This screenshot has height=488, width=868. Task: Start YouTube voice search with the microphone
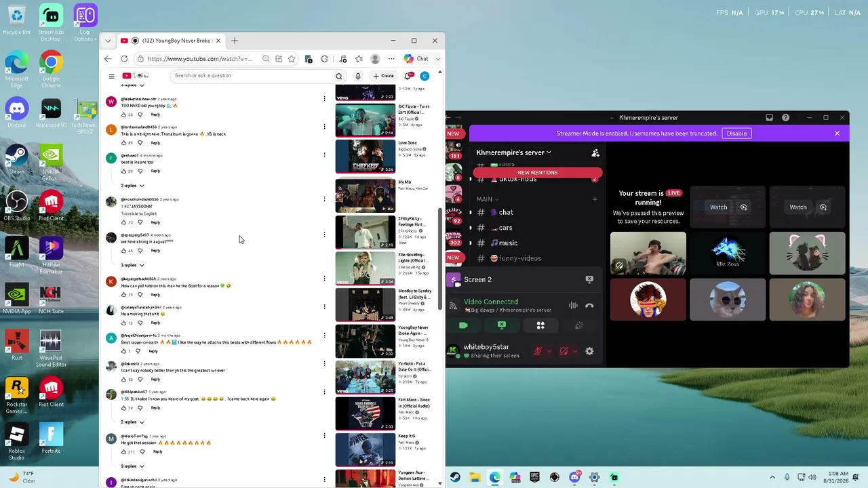pos(358,76)
